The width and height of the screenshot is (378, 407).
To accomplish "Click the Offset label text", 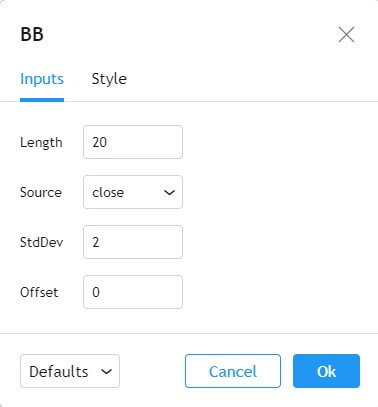I will coord(39,292).
